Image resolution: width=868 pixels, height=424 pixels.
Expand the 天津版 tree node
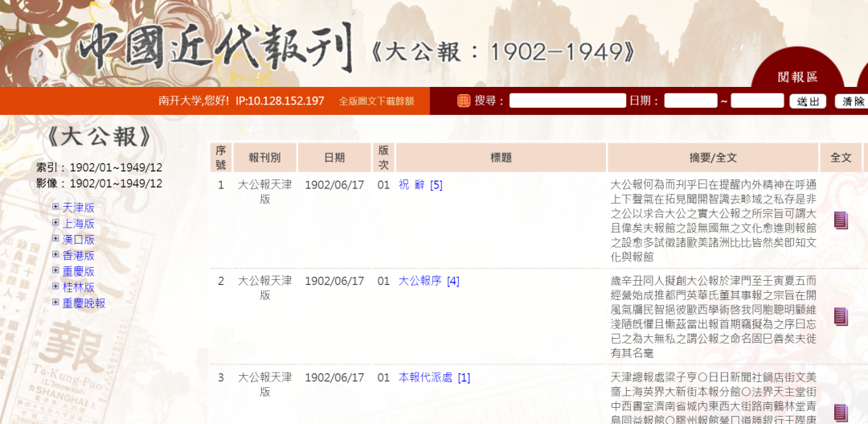point(55,207)
